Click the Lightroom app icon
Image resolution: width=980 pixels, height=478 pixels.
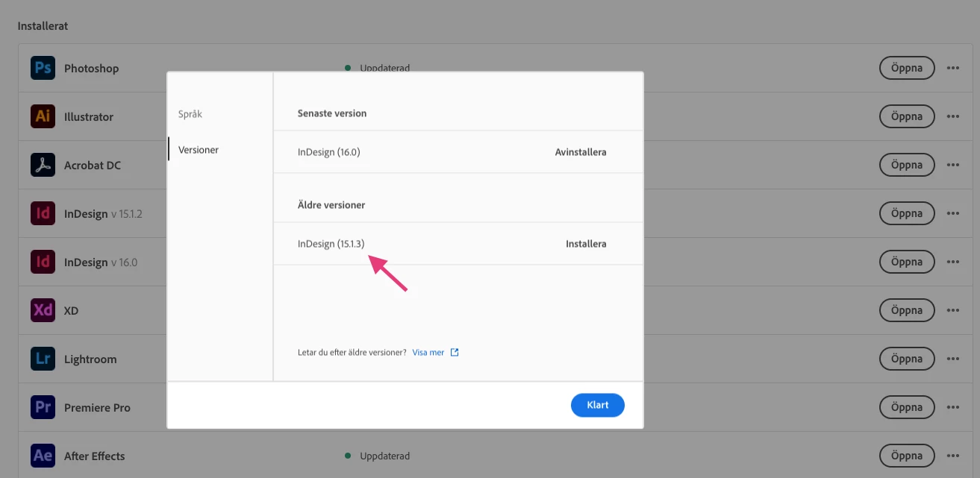pos(43,359)
